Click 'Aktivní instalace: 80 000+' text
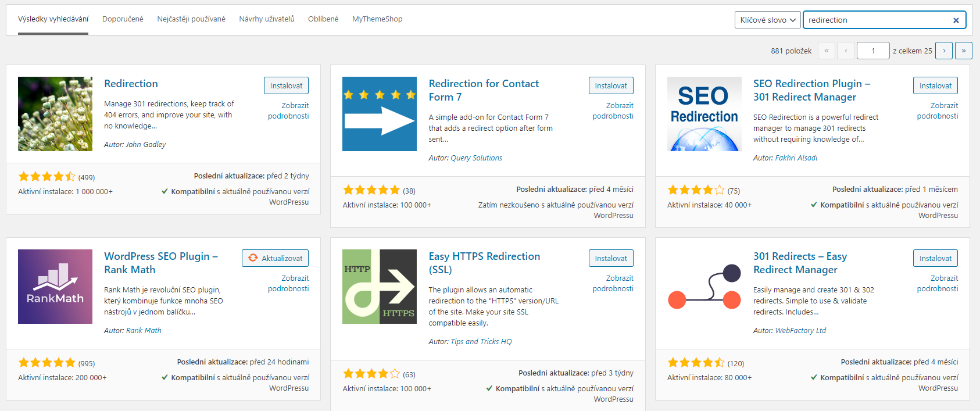 (709, 377)
